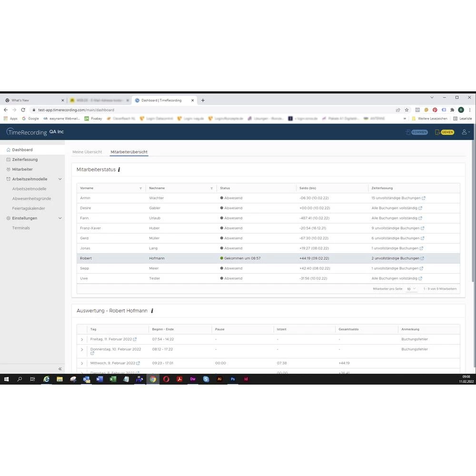Open the Nachname column filter icon
Image resolution: width=476 pixels, height=476 pixels.
[x=211, y=188]
